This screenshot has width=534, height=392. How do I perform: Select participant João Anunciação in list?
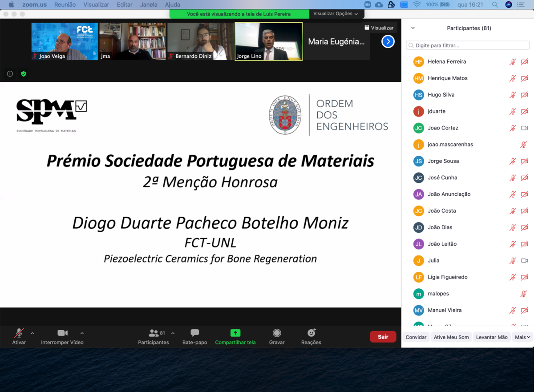468,194
